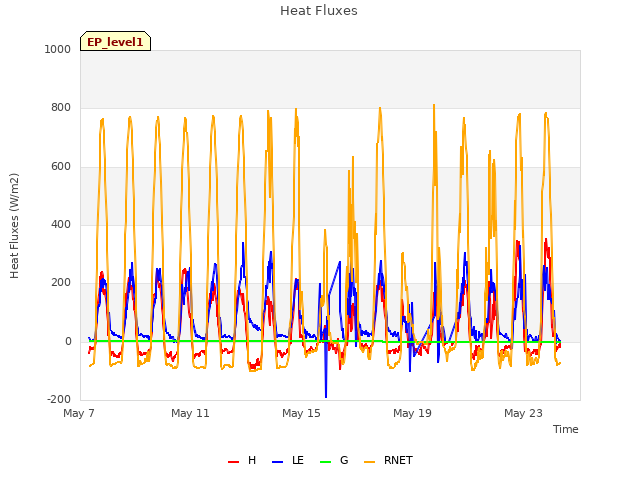Click the orange RNET legend color marker
The width and height of the screenshot is (640, 480).
pyautogui.click(x=369, y=462)
